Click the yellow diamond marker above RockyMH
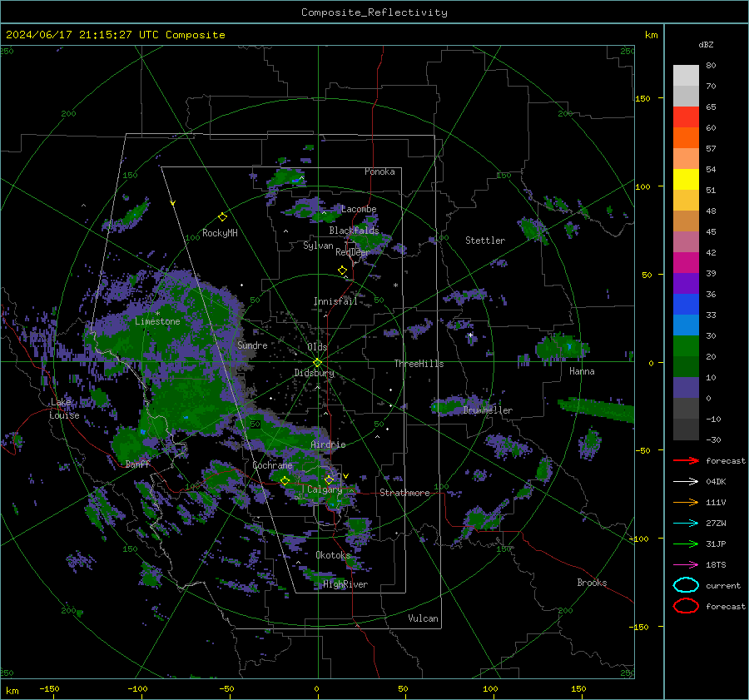Viewport: 749px width, 700px height. pos(222,217)
